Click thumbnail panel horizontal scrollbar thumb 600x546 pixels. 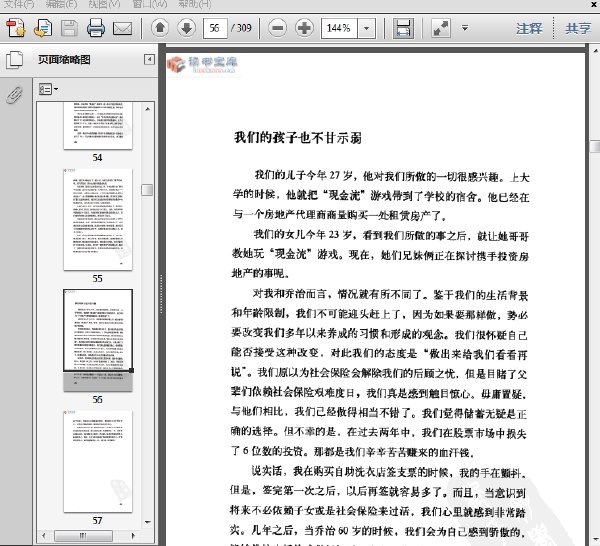click(83, 536)
